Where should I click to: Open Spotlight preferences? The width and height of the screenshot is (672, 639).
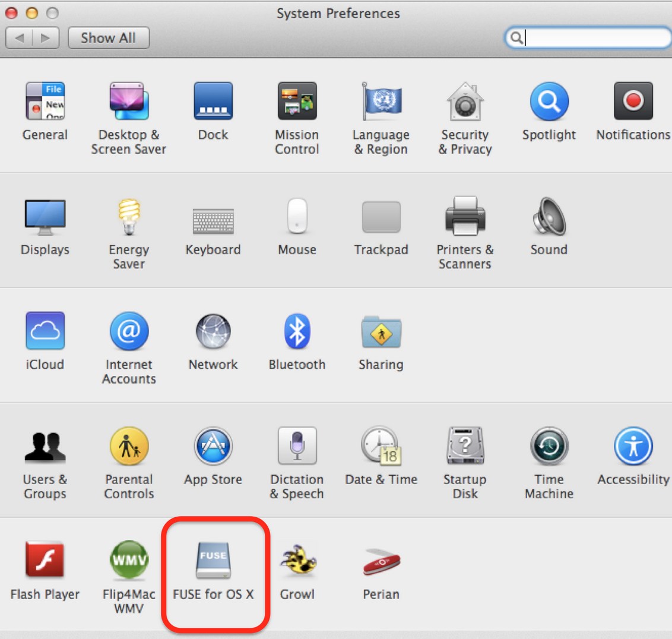549,101
